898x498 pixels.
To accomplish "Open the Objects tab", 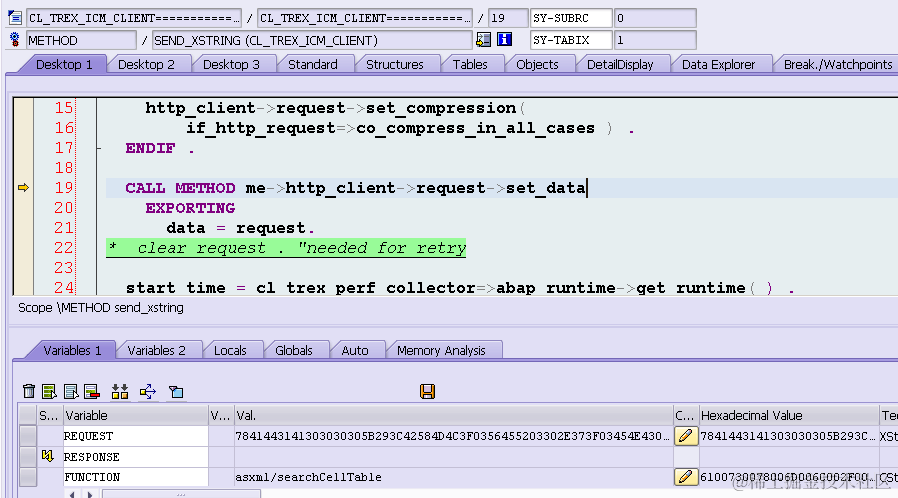I will pyautogui.click(x=537, y=64).
